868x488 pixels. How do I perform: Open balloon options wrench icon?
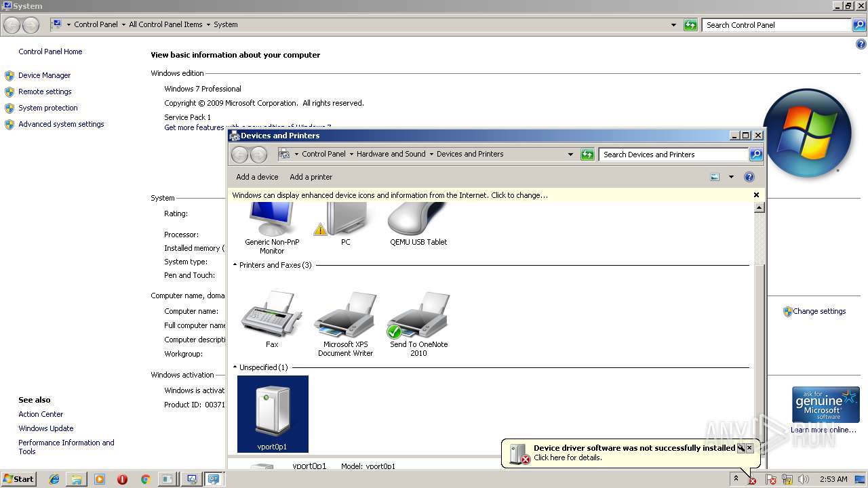(x=741, y=448)
